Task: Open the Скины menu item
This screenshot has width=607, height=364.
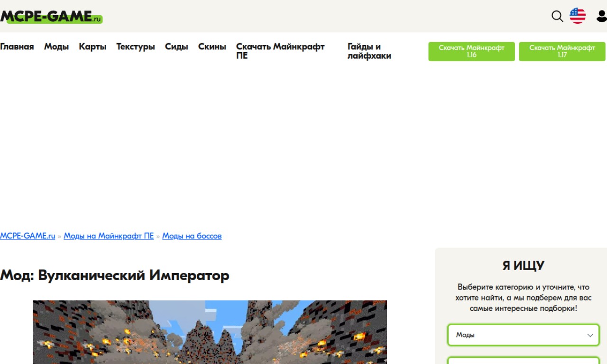Action: pos(212,46)
